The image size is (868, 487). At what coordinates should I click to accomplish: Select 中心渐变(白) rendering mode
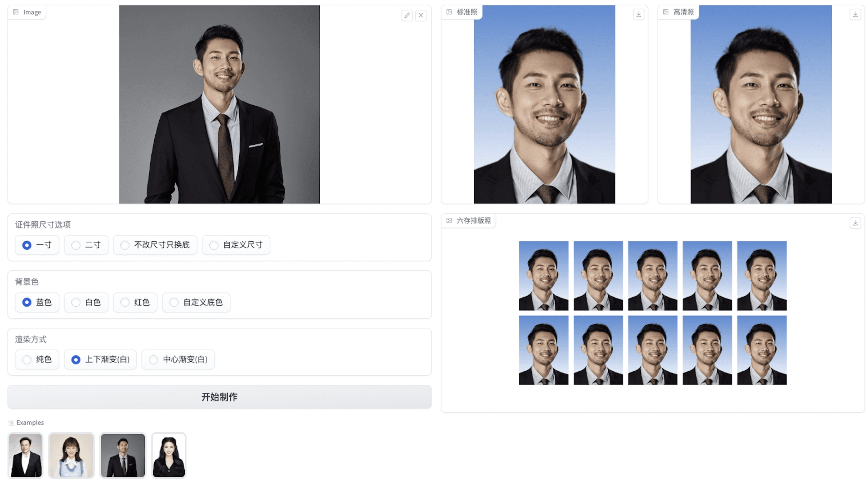pyautogui.click(x=178, y=360)
